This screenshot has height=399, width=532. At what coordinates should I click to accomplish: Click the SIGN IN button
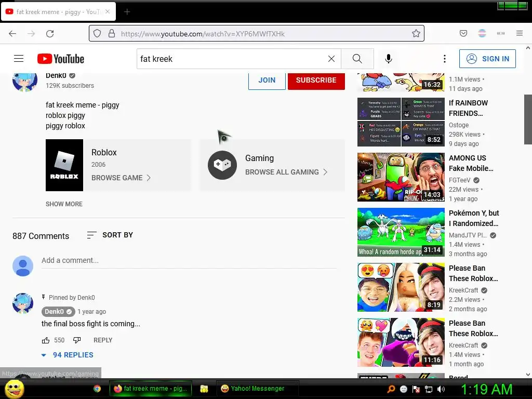(487, 59)
